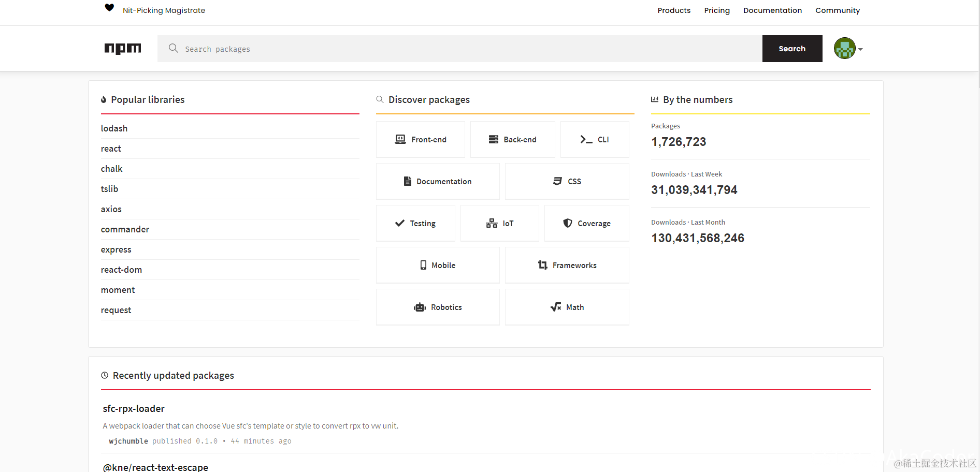Open the @kne/react-text-escape package
This screenshot has width=980, height=472.
coord(155,467)
